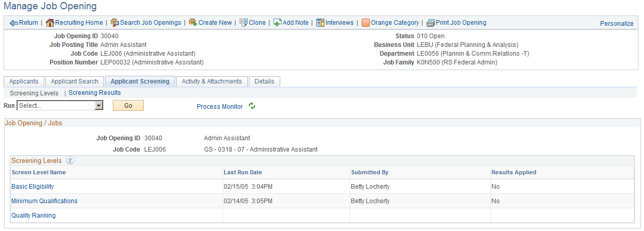Open Screening Levels help question icon

coord(70,161)
